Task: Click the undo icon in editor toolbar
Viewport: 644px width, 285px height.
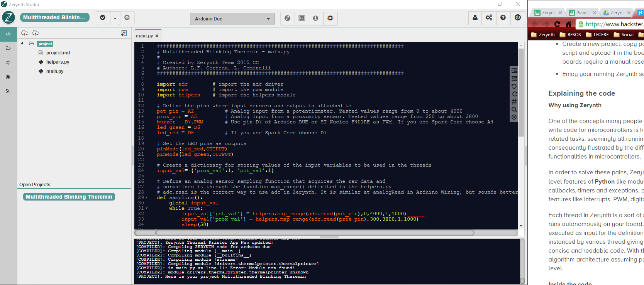Action: [514, 86]
